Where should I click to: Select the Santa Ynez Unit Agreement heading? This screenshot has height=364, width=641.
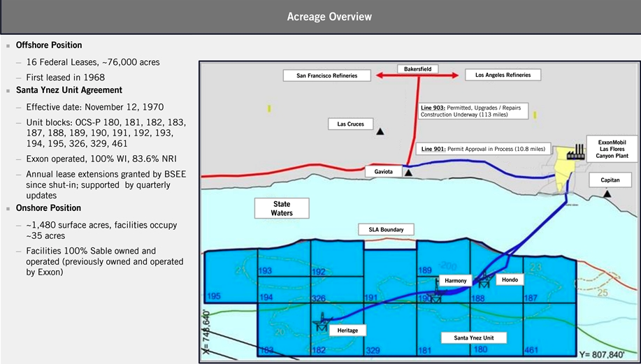pos(69,90)
